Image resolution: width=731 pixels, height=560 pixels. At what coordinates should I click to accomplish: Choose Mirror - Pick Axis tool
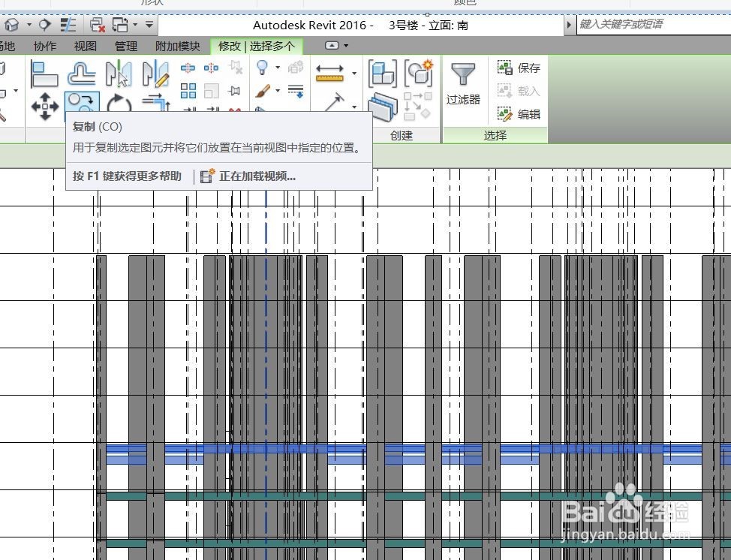[x=118, y=74]
